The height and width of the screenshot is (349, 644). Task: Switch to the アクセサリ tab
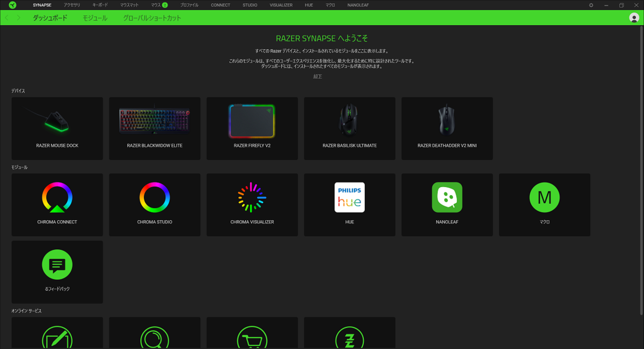72,5
